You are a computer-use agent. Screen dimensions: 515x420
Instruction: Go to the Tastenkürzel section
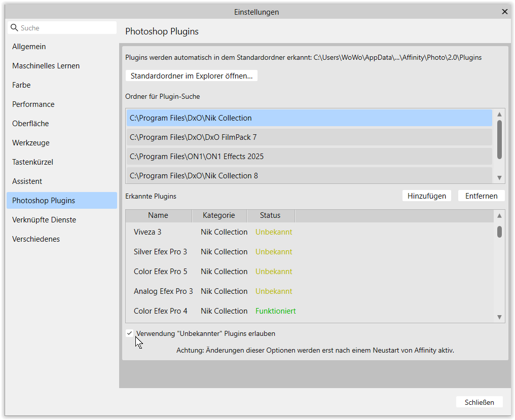(32, 162)
